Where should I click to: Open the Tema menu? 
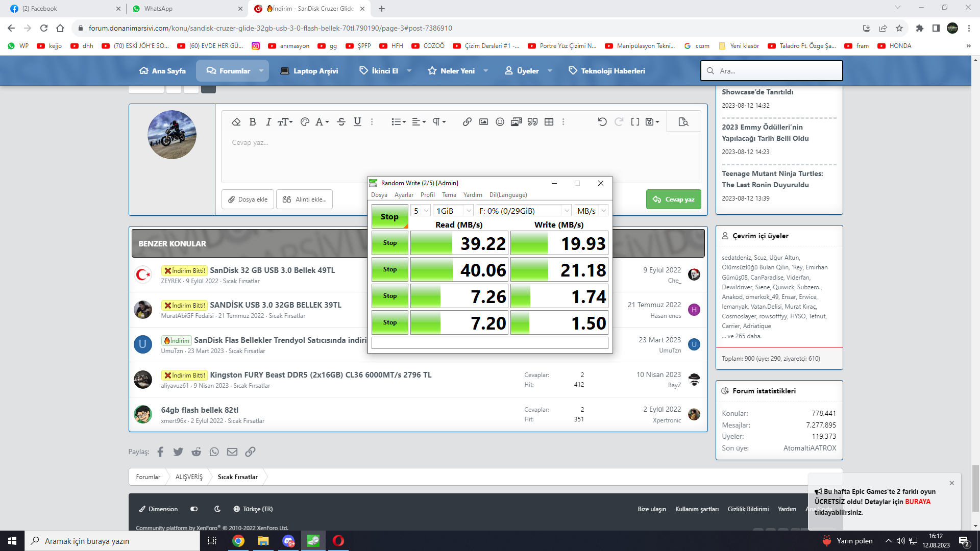[x=449, y=195]
